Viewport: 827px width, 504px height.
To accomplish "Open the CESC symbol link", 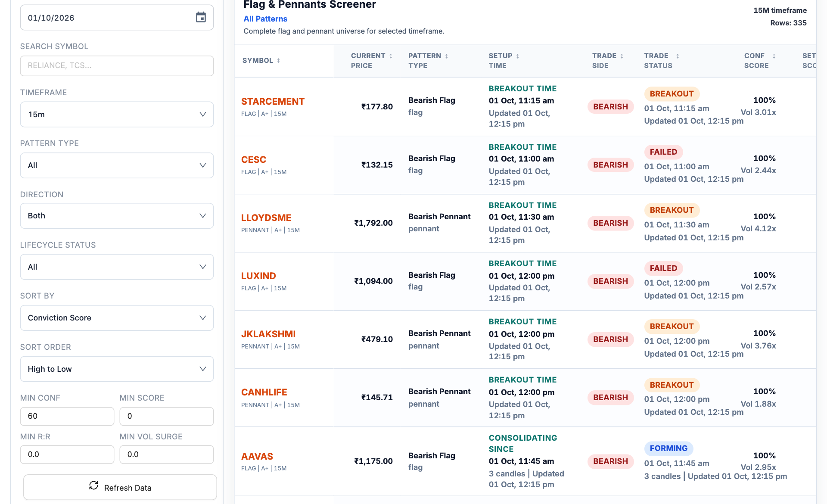I will coord(254,160).
